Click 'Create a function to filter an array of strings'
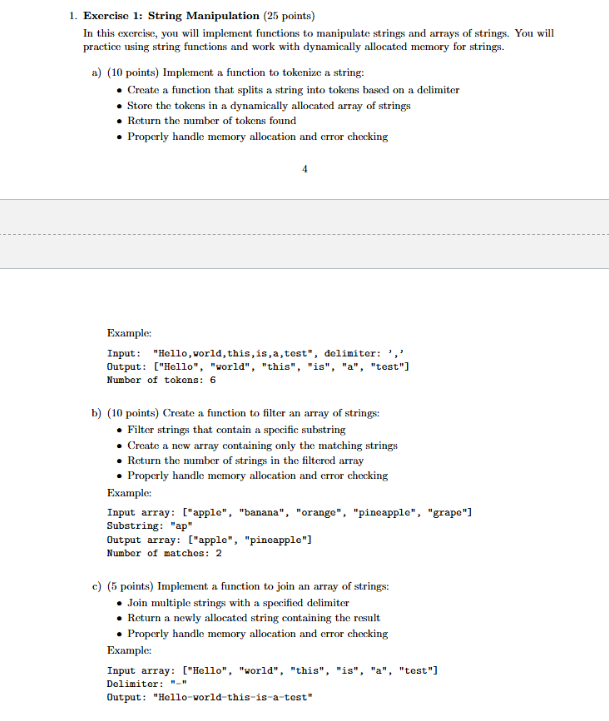The height and width of the screenshot is (721, 609). coord(271,413)
